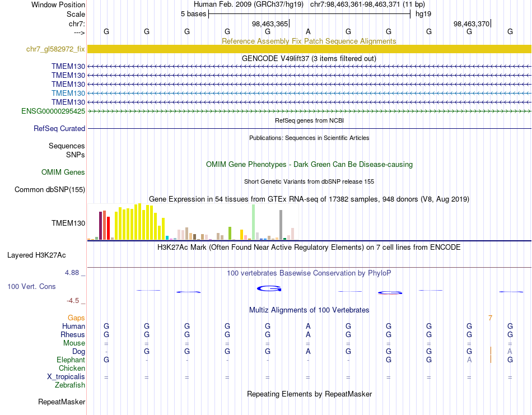Click the RepeatMasker track label
532x415 pixels.
tap(62, 402)
